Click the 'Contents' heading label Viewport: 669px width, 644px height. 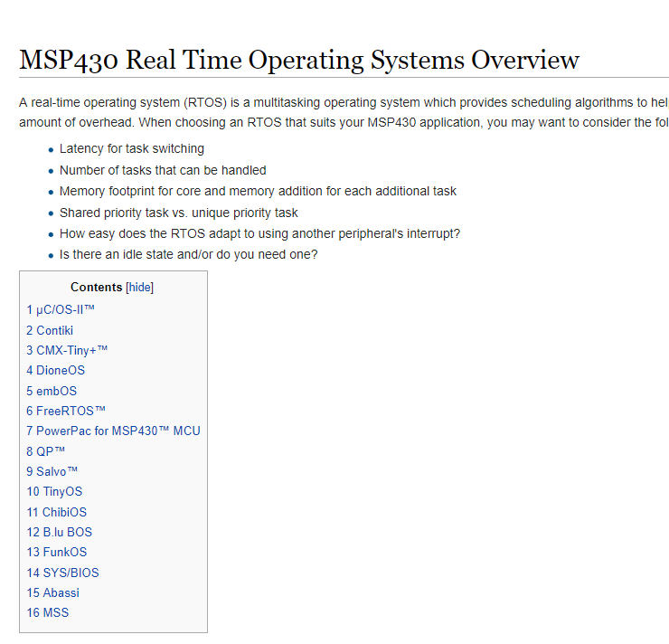(97, 288)
